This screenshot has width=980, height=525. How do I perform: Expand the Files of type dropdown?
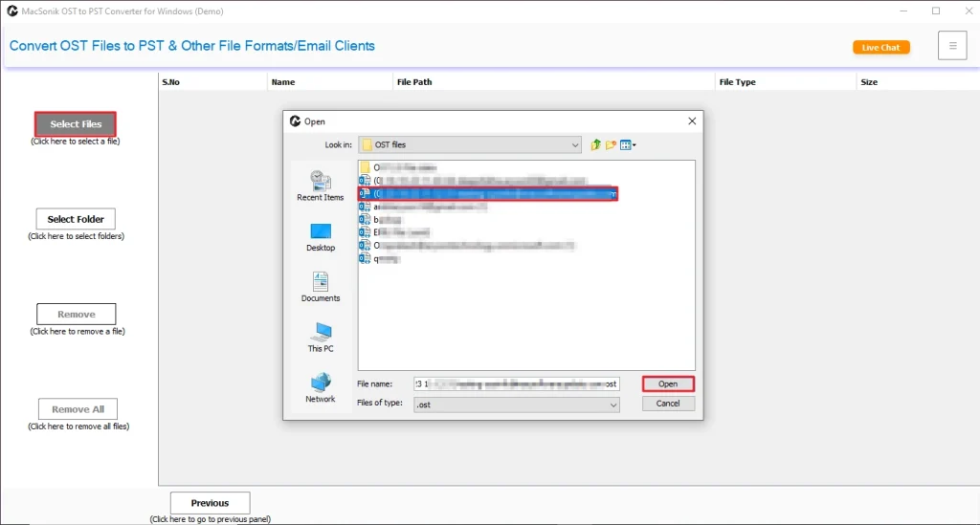(x=613, y=405)
